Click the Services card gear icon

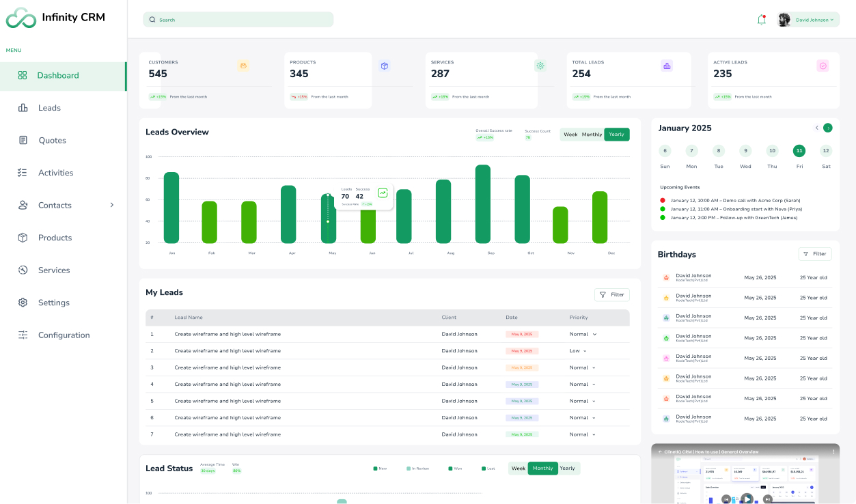540,66
